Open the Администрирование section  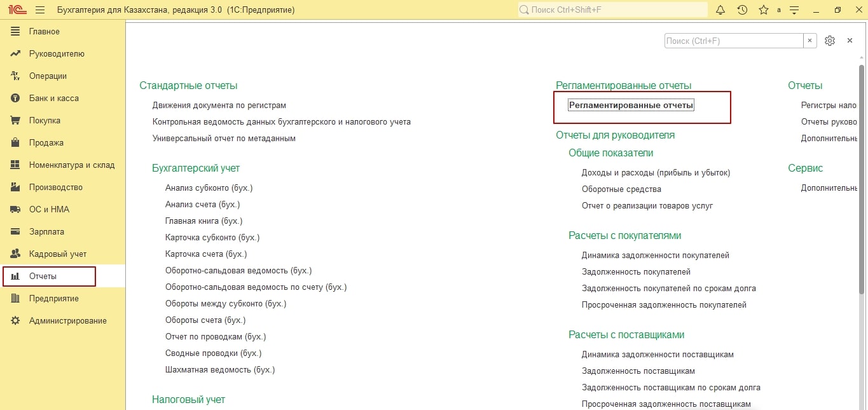(x=67, y=321)
